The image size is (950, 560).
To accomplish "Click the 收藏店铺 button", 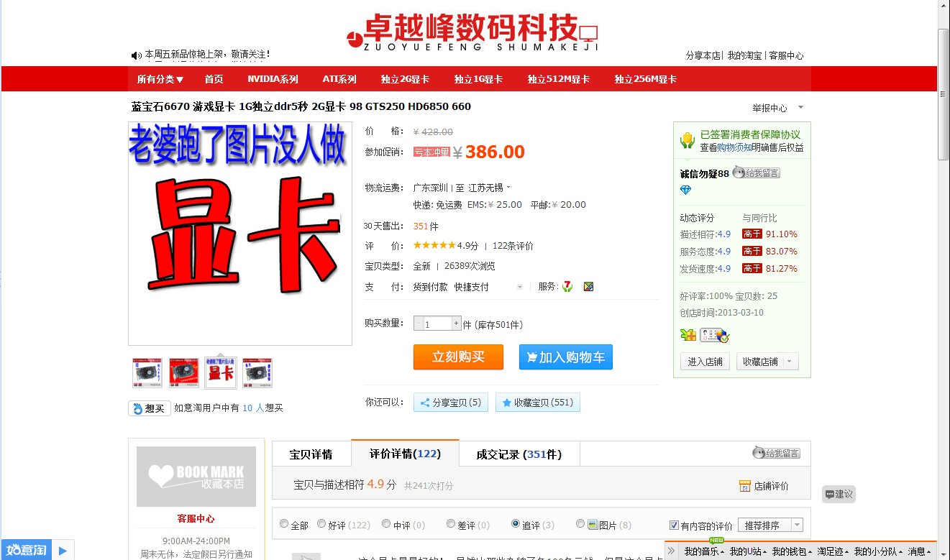I will coord(759,362).
